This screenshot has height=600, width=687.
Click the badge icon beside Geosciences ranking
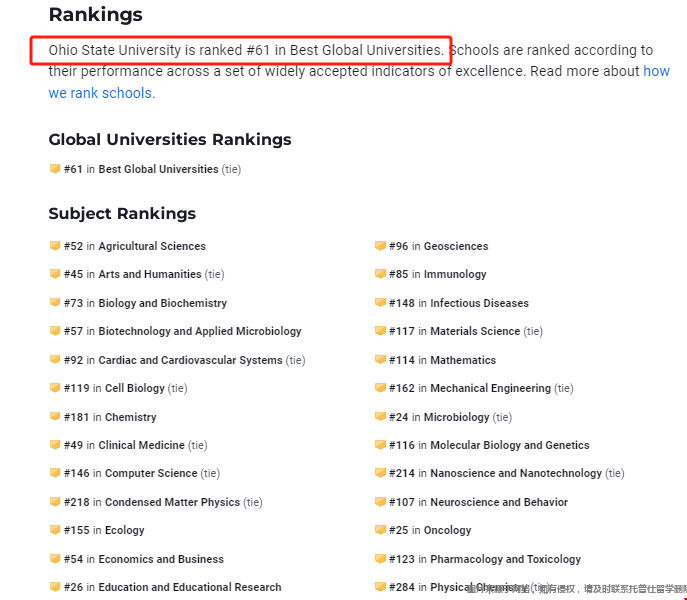[380, 245]
